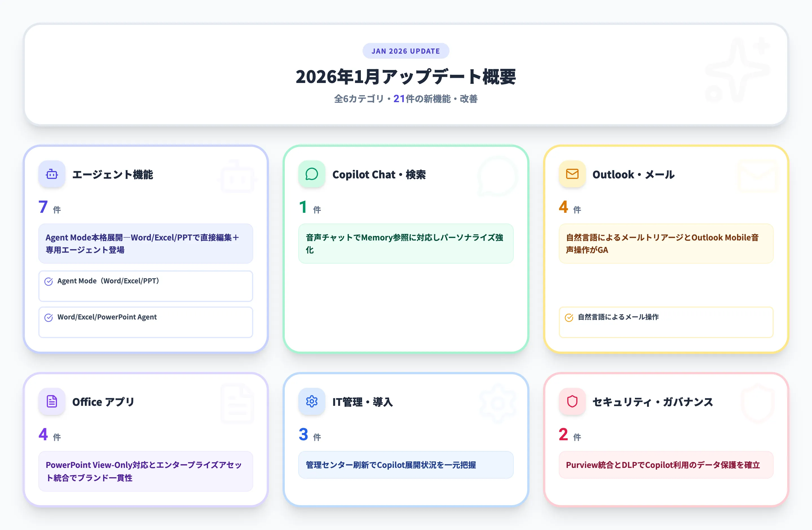The height and width of the screenshot is (530, 812).
Task: Click the Agent Mode本格展開 highlight banner
Action: click(x=146, y=244)
